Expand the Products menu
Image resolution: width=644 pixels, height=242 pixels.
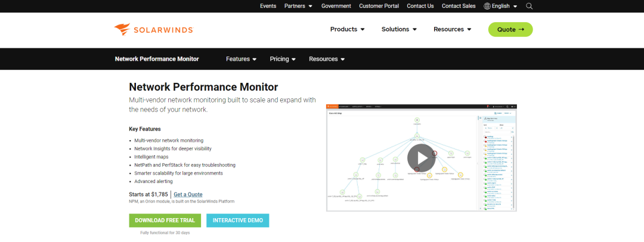tap(347, 29)
